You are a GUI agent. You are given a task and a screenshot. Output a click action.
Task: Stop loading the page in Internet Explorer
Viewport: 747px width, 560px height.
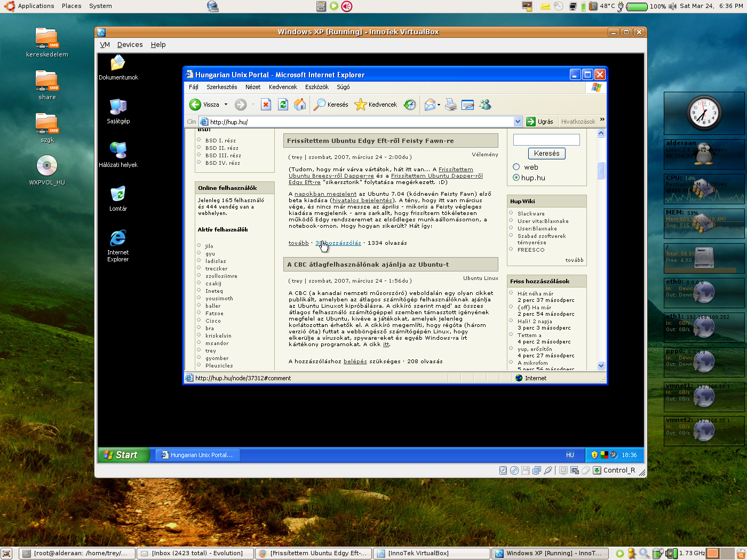point(266,105)
